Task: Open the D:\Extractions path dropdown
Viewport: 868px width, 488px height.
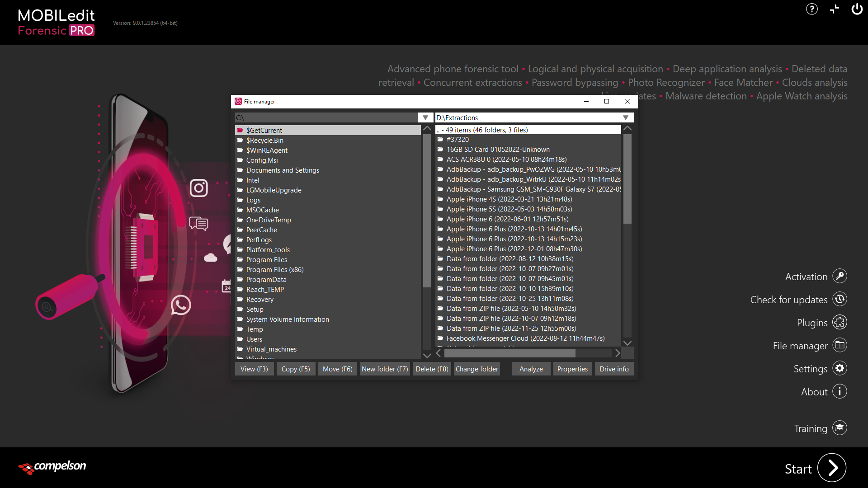Action: [x=625, y=117]
